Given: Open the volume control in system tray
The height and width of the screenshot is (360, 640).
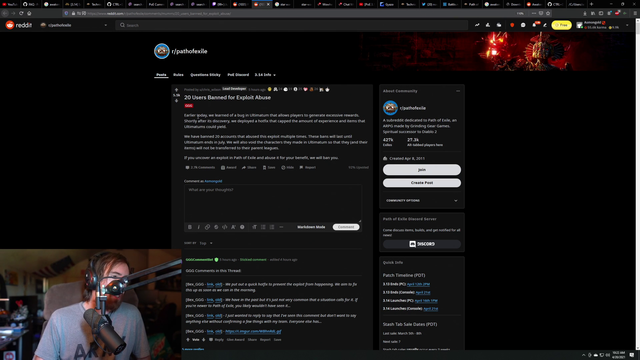Looking at the screenshot, I should click(608, 355).
